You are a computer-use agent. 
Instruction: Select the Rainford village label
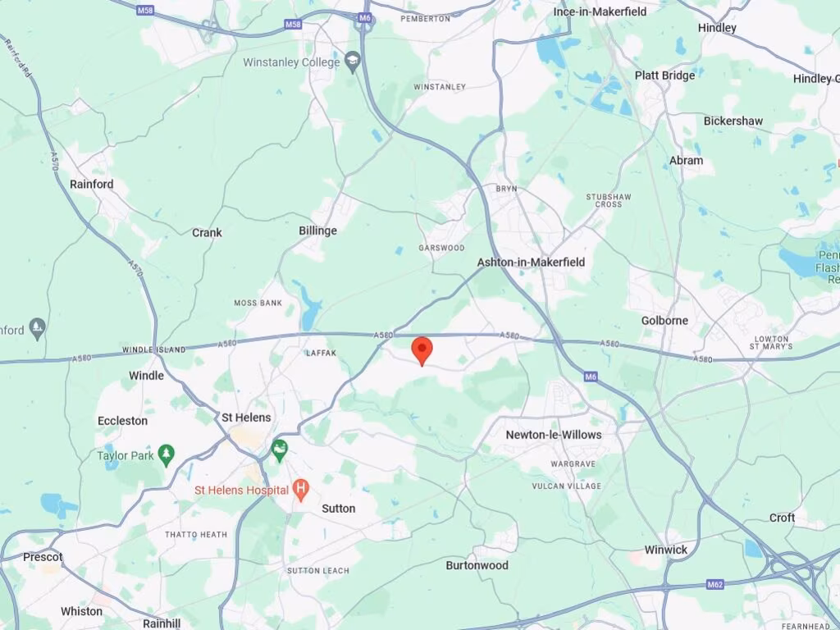click(x=92, y=185)
